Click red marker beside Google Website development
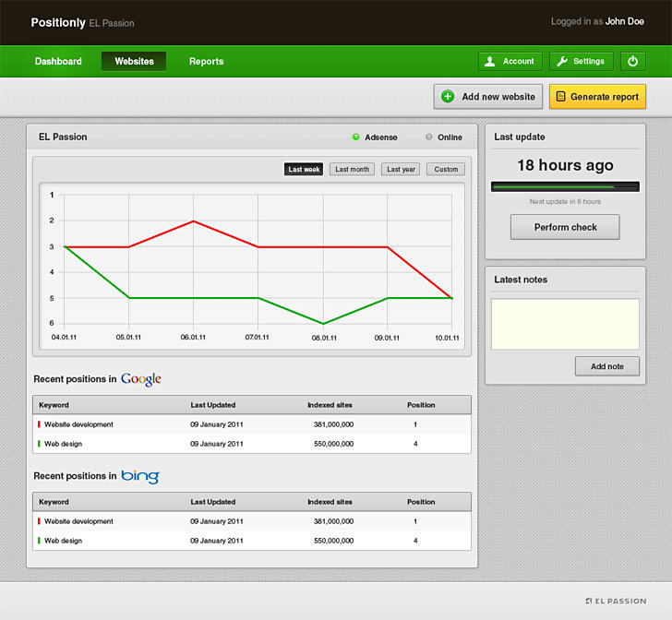The width and height of the screenshot is (672, 620). point(39,424)
